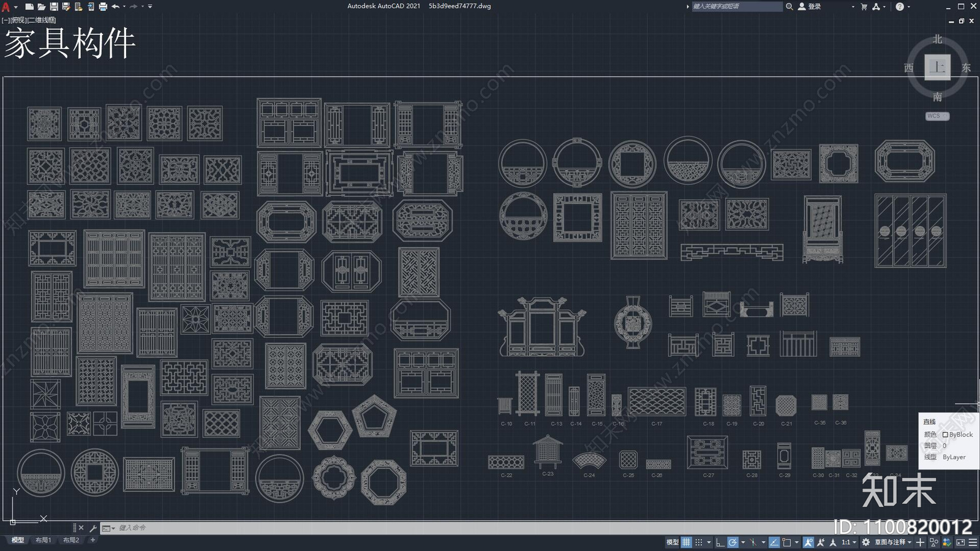
Task: Click the recent commands icon in command line
Action: click(x=107, y=528)
